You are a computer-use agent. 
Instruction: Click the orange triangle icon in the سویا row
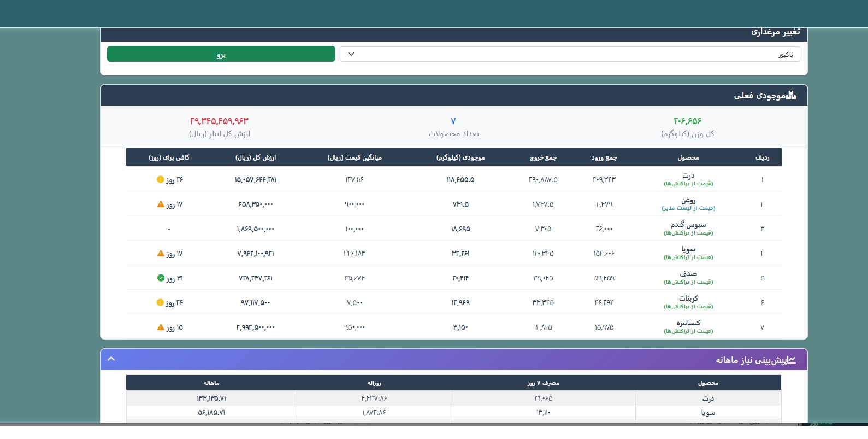point(161,254)
